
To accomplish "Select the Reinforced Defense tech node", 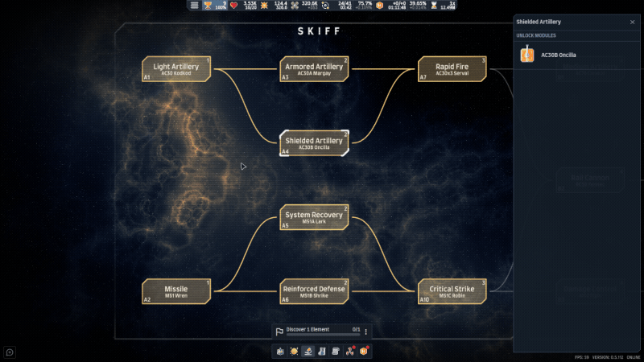I will point(314,291).
